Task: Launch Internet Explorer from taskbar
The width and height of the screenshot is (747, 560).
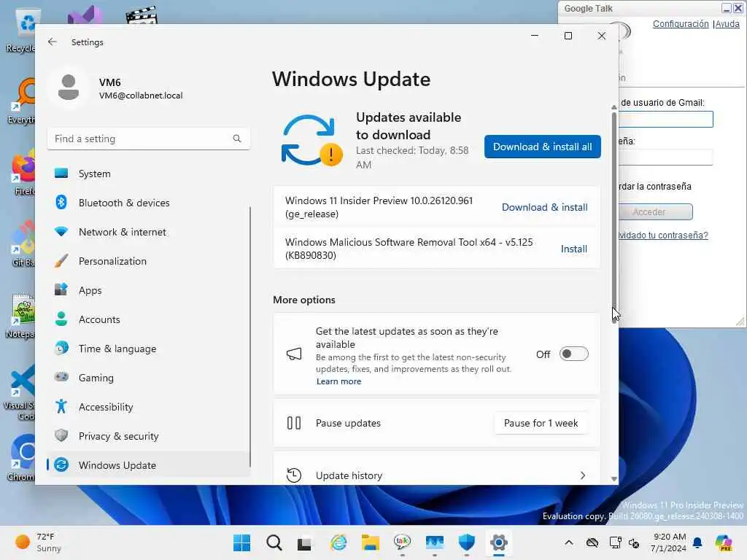Action: point(338,542)
